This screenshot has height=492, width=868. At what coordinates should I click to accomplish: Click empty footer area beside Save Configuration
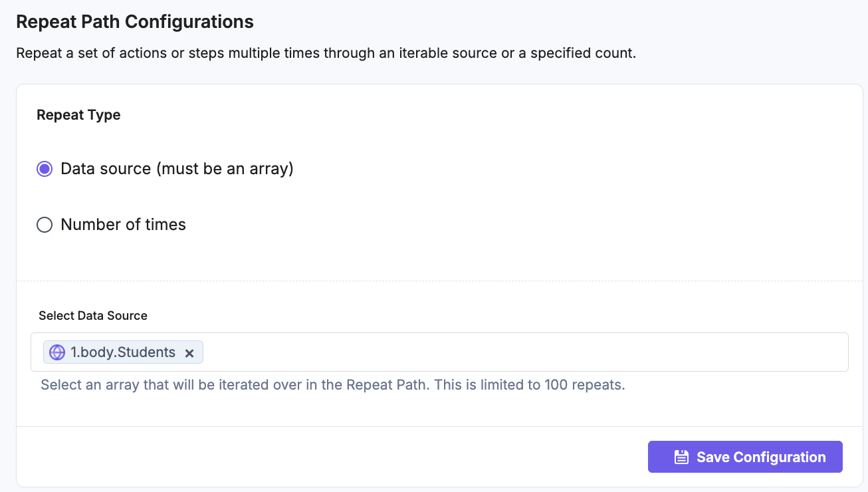332,457
